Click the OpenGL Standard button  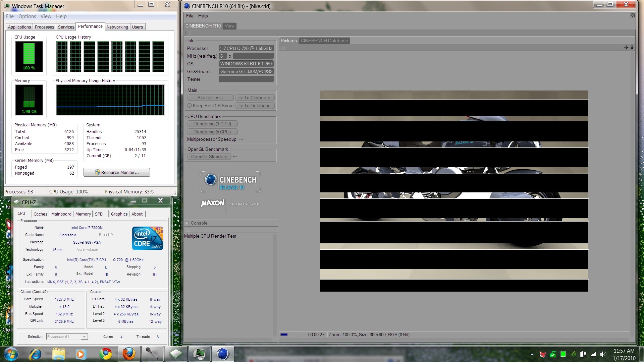click(209, 157)
